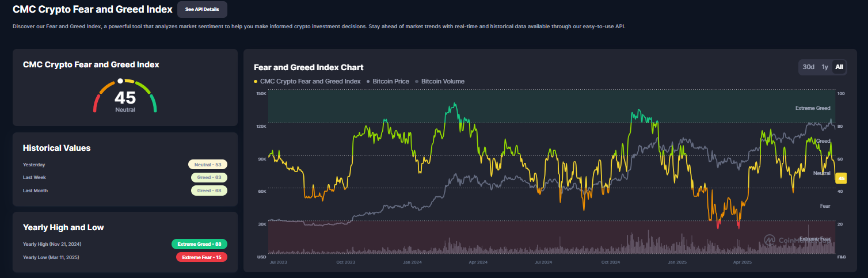Click the Yesterday row label
The image size is (868, 278).
click(34, 165)
